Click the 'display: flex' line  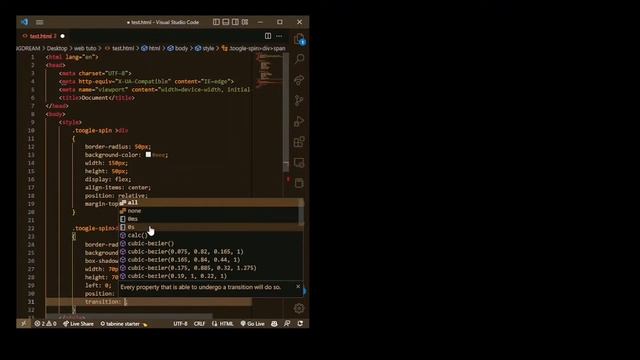click(x=108, y=179)
